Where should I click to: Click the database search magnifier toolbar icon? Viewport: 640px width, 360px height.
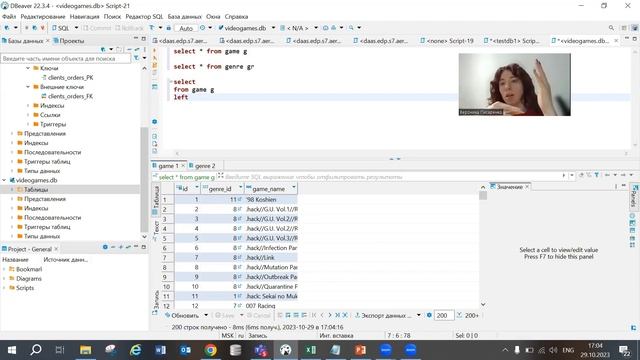pos(351,28)
